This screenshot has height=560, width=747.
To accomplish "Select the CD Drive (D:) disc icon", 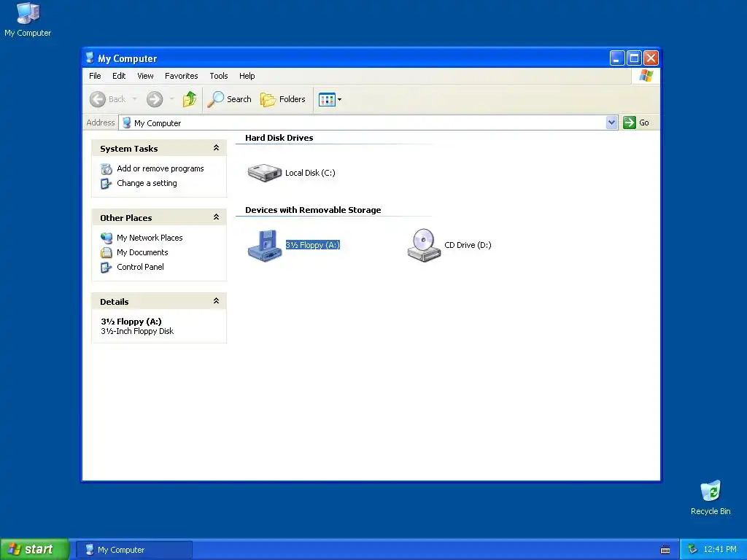I will [424, 245].
